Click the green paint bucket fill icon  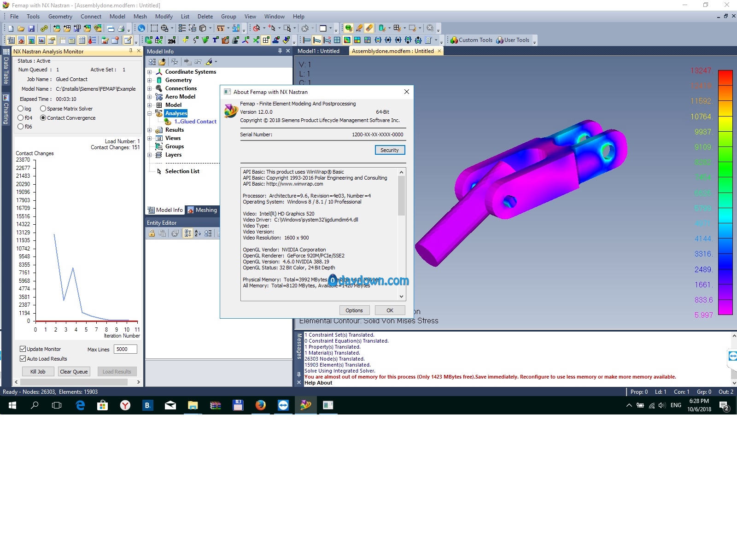(x=349, y=29)
